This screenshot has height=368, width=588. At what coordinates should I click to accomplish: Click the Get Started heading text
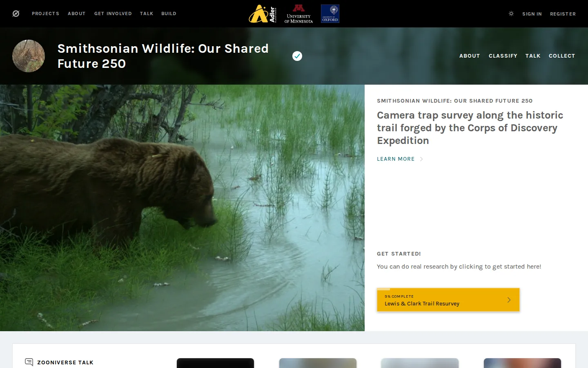(399, 254)
